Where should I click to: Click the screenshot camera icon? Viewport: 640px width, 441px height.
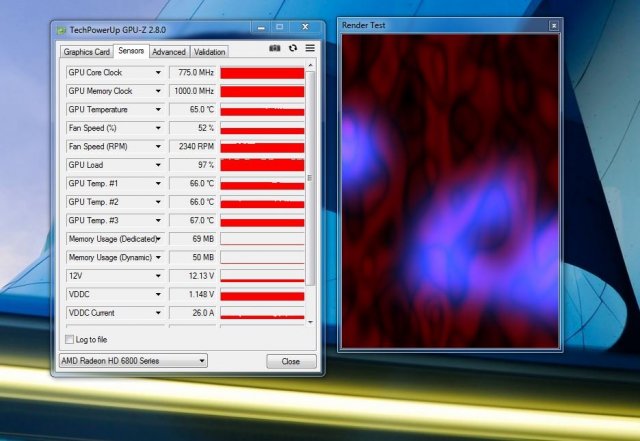coord(275,48)
